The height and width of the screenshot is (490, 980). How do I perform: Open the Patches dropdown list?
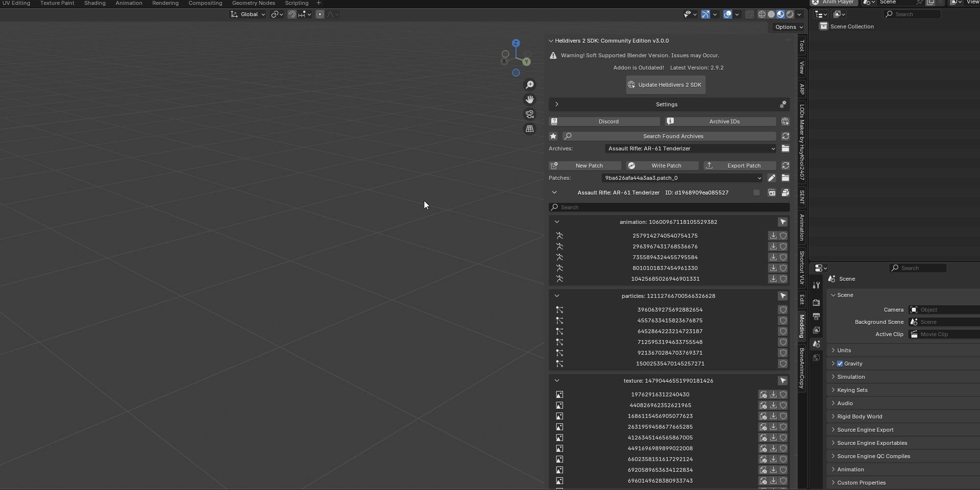682,178
